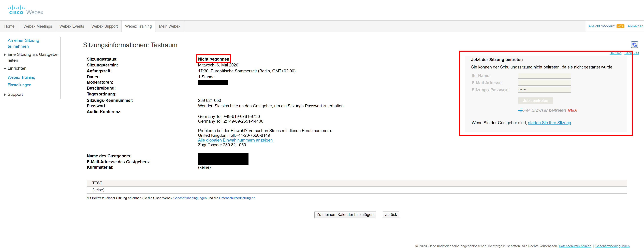Click 'Per Browser beitreten' text
The width and height of the screenshot is (644, 252).
[545, 110]
